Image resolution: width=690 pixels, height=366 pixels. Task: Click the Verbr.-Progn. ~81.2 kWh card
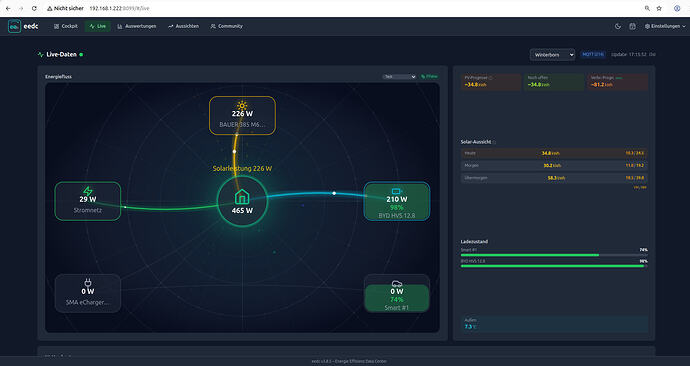pos(617,81)
